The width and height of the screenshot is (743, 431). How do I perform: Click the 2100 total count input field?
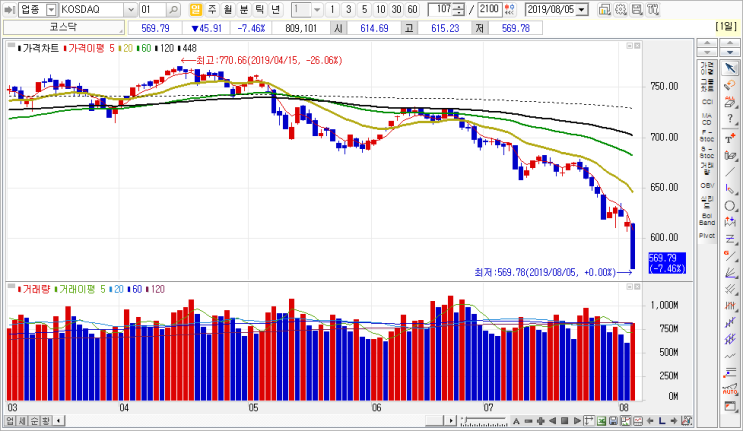489,9
